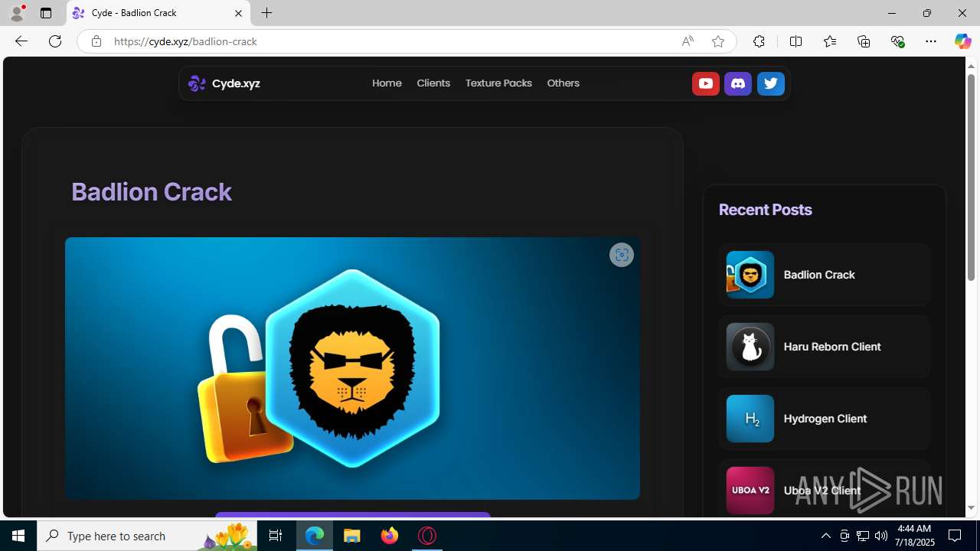Click the Badlion Crack page heading

[x=152, y=192]
